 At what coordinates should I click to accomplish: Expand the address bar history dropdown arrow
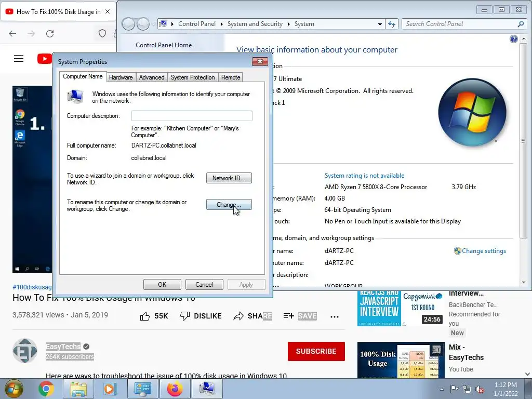pyautogui.click(x=380, y=24)
